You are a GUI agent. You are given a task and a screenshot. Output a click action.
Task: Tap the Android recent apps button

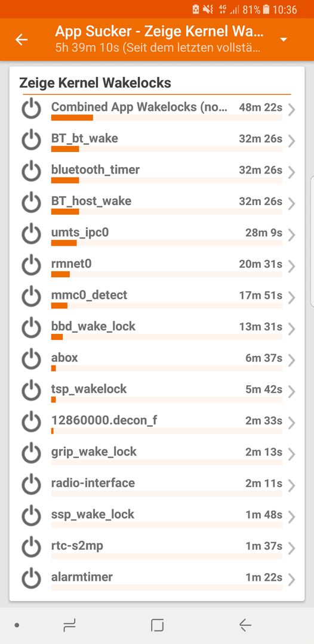click(x=69, y=625)
